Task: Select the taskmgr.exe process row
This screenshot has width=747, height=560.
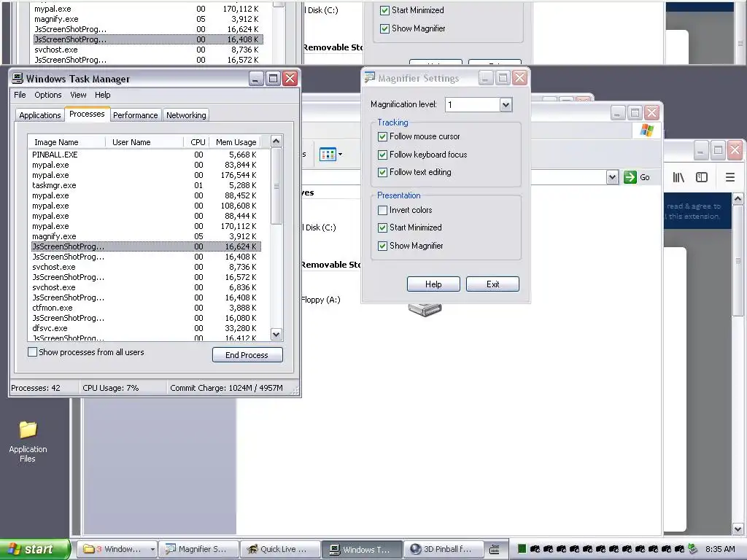Action: 146,185
